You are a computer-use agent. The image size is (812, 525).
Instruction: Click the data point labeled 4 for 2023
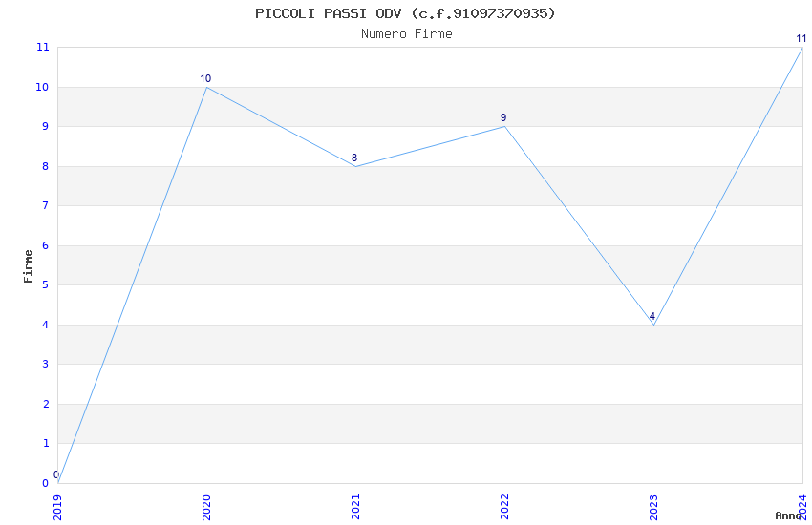[x=653, y=325]
